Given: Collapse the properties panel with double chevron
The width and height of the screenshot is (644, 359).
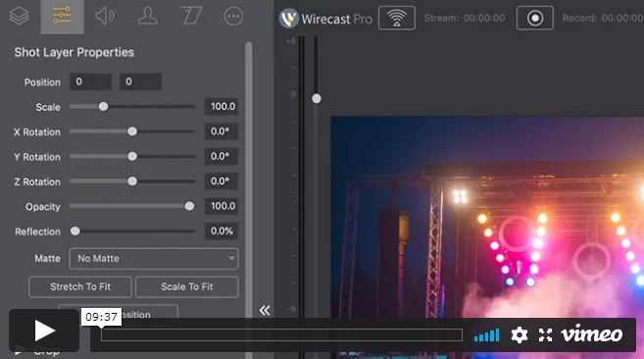Looking at the screenshot, I should 265,310.
